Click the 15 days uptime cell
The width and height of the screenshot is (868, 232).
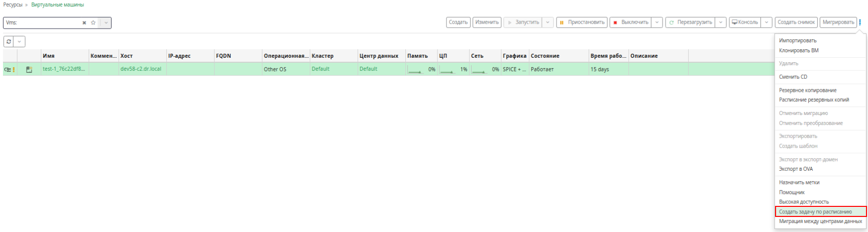point(609,69)
